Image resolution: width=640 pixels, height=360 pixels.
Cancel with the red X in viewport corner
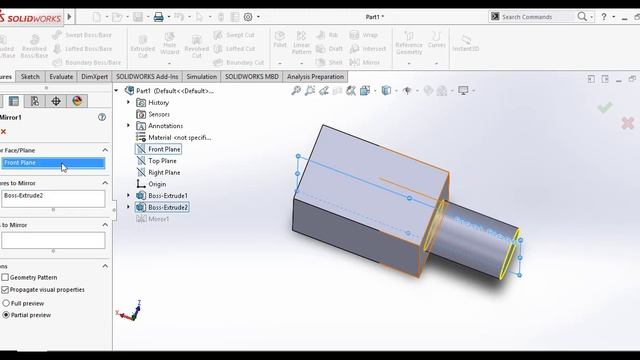click(628, 123)
